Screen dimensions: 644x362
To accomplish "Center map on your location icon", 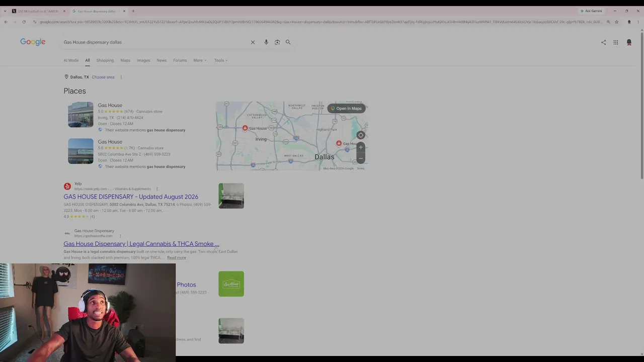I will 361,135.
